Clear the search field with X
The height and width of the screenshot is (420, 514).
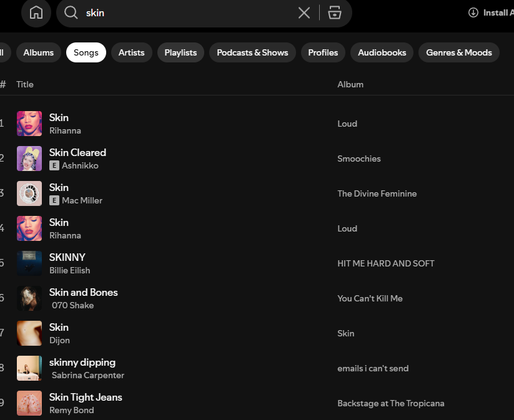304,12
